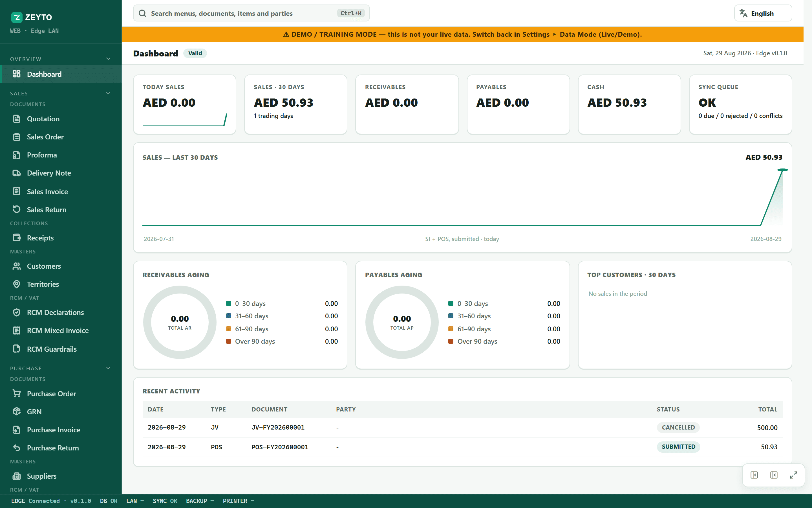Open the English language selector

pos(763,14)
